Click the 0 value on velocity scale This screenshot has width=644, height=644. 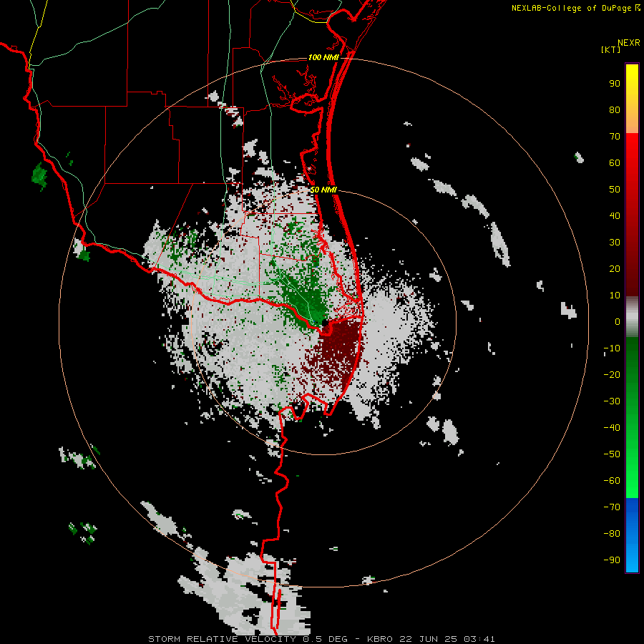click(x=618, y=321)
